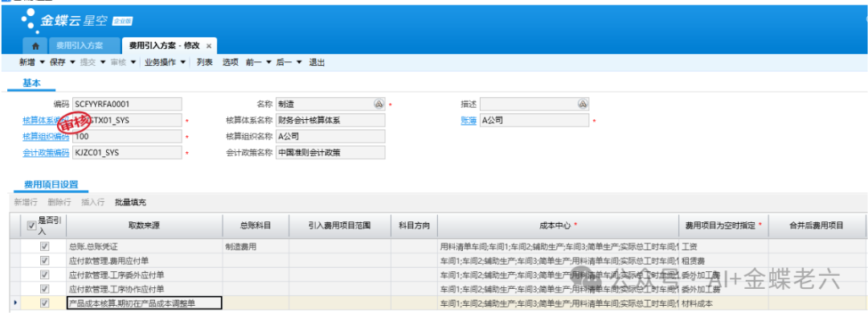Image resolution: width=868 pixels, height=313 pixels.
Task: Click the 列表 toolbar item
Action: click(205, 63)
